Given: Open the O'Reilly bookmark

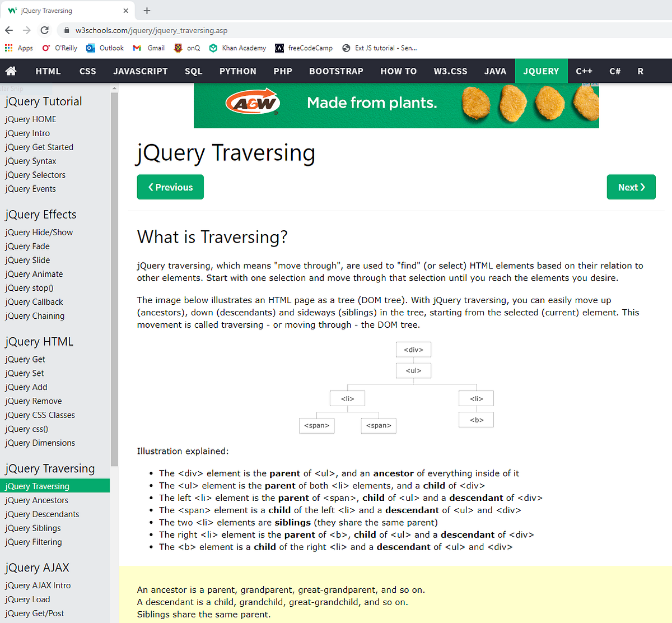Looking at the screenshot, I should coord(59,48).
